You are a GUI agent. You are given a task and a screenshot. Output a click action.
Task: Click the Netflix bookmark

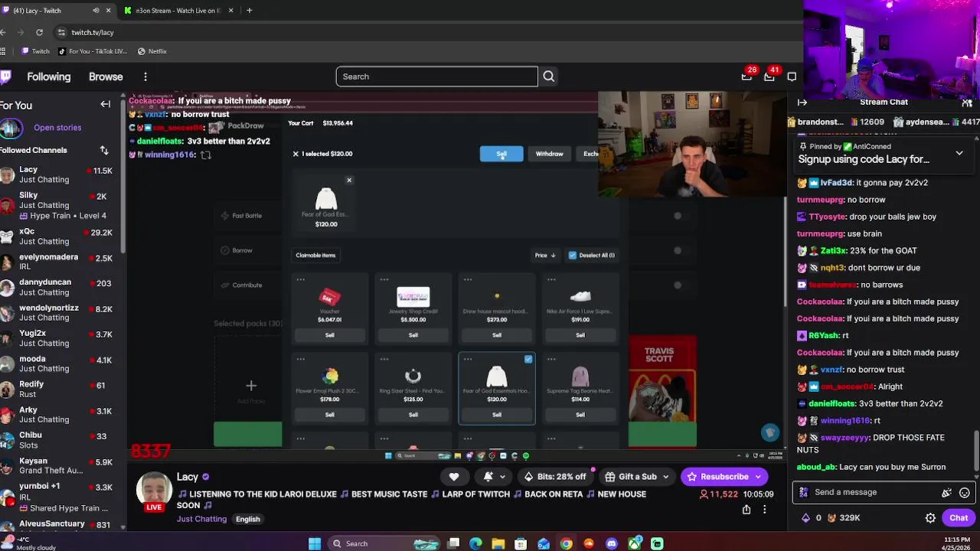pyautogui.click(x=152, y=51)
